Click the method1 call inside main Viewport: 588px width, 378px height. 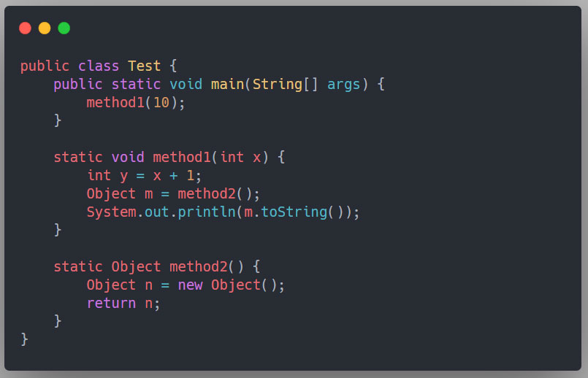pos(115,102)
